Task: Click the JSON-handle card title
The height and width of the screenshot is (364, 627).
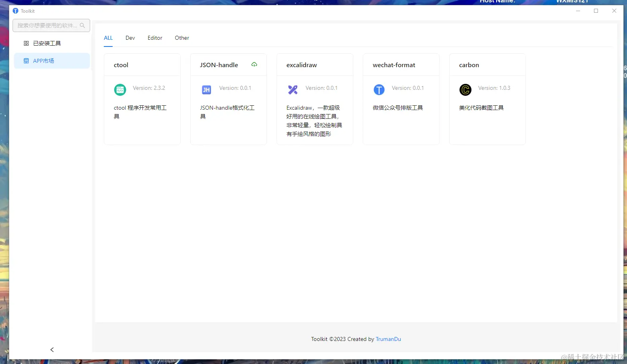Action: 219,65
